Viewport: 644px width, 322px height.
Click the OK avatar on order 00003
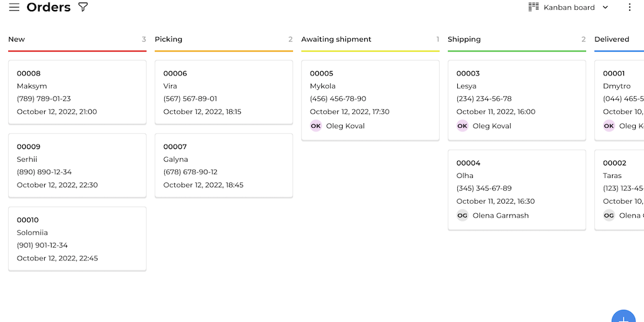462,126
